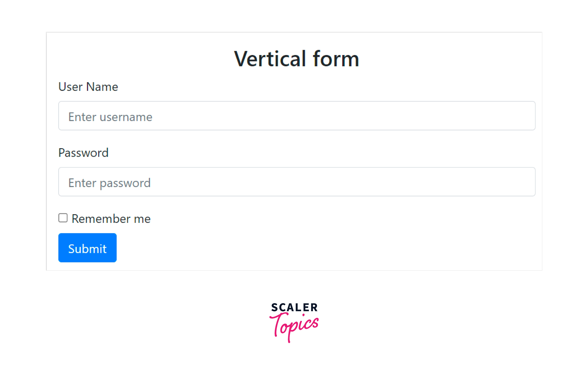This screenshot has height=376, width=588.
Task: Click the Enter password placeholder text
Action: (x=109, y=183)
